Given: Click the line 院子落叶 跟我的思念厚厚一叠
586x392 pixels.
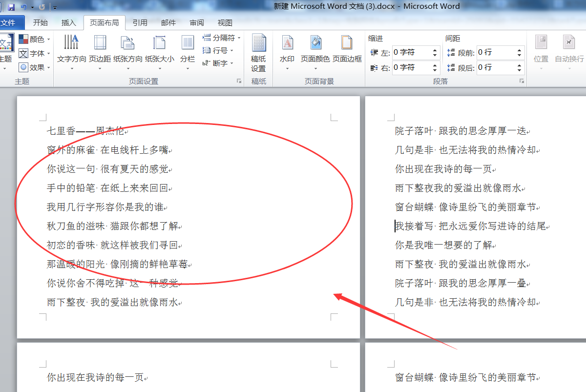Looking at the screenshot, I should click(x=461, y=283).
